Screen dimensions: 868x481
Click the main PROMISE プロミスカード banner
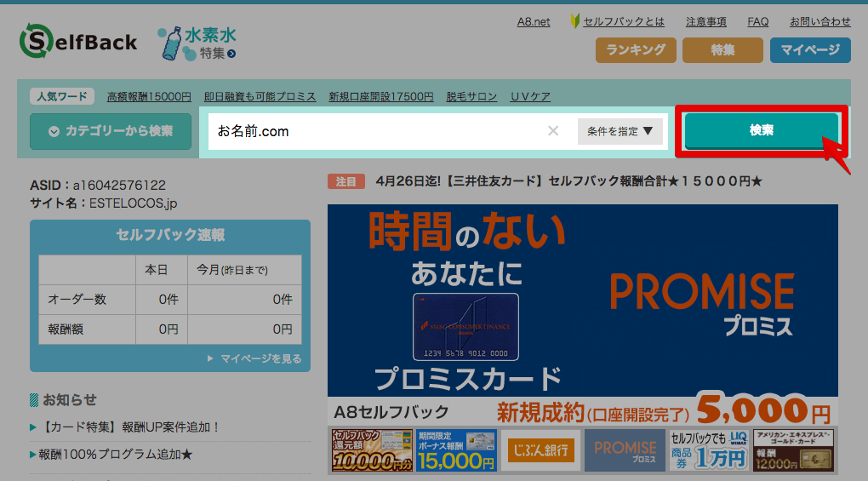coord(583,315)
